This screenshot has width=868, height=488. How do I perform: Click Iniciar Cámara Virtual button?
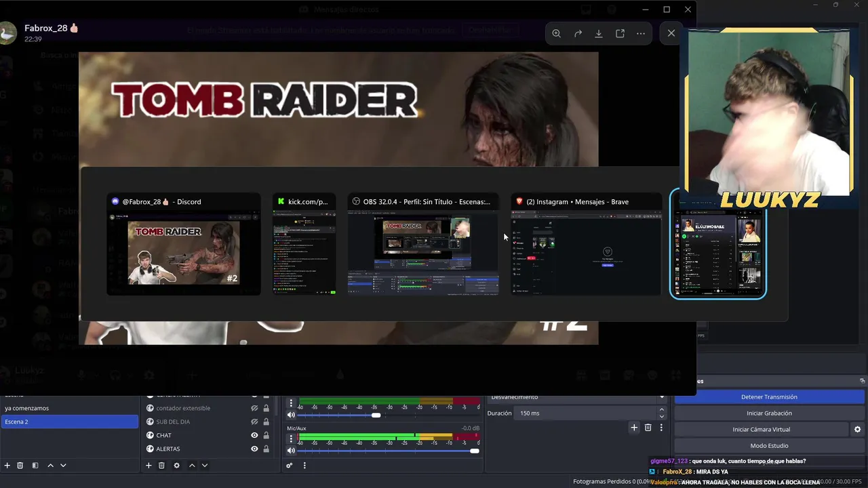[x=761, y=429]
